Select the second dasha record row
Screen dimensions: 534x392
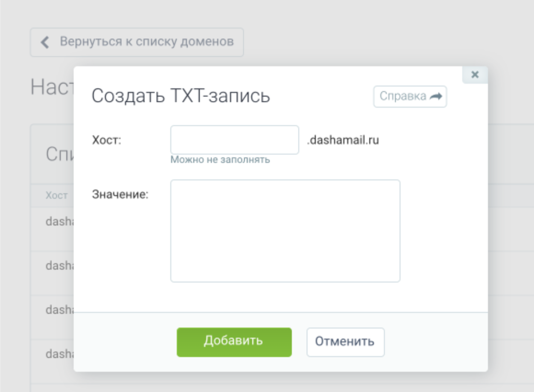pos(59,266)
